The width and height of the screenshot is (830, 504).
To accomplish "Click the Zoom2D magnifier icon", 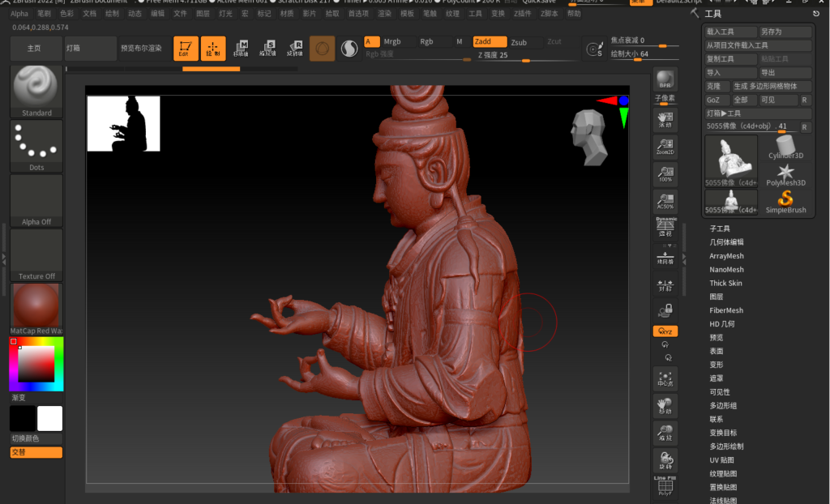I will pyautogui.click(x=665, y=146).
